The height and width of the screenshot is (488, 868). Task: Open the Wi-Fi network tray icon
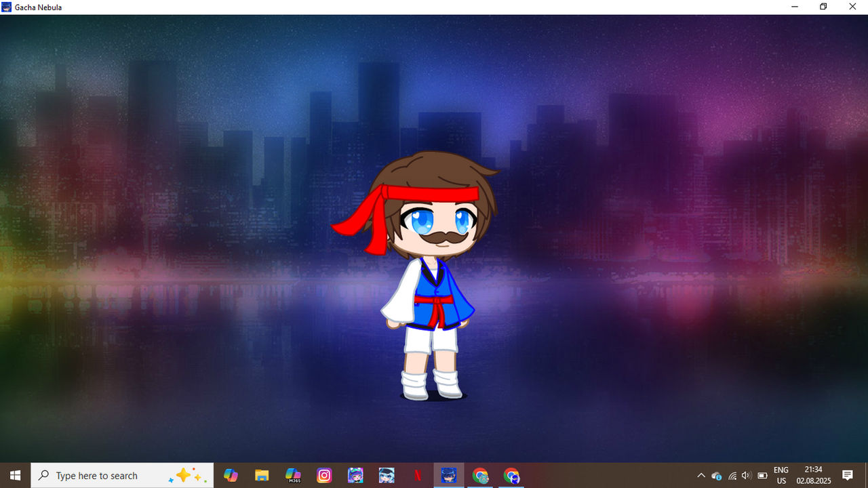(732, 476)
